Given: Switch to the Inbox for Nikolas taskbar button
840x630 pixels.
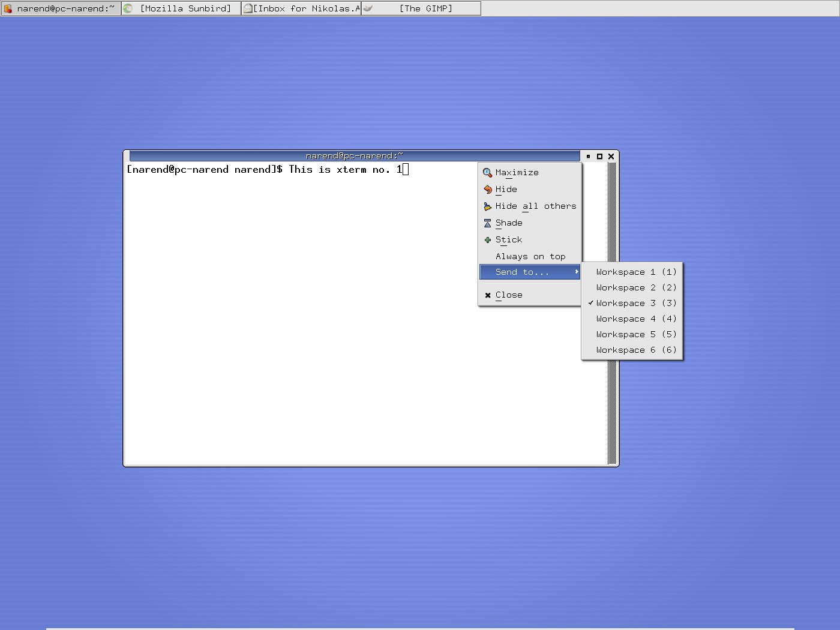Looking at the screenshot, I should pyautogui.click(x=301, y=8).
